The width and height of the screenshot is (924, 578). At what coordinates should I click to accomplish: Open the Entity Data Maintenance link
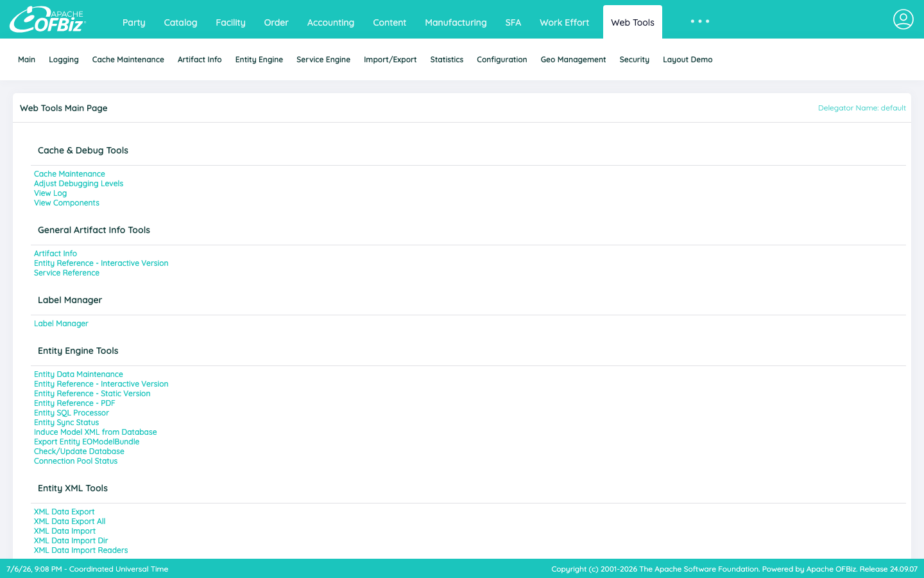pos(78,374)
